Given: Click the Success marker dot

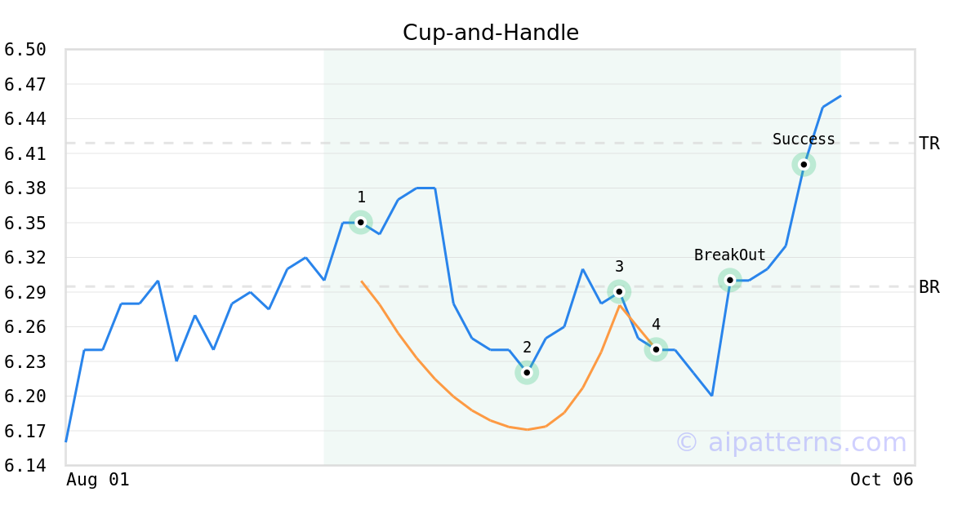Looking at the screenshot, I should [x=804, y=165].
